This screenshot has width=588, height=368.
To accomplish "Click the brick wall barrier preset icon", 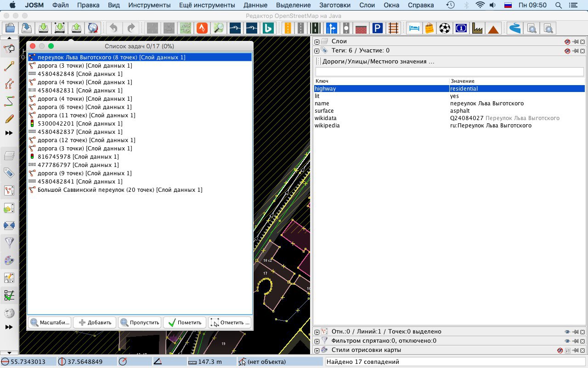I will tap(361, 28).
